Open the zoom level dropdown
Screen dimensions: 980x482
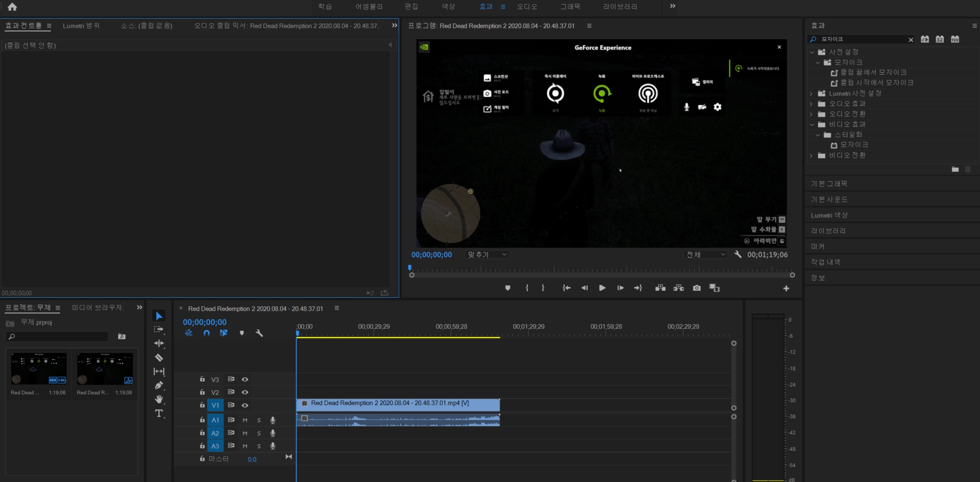point(486,254)
